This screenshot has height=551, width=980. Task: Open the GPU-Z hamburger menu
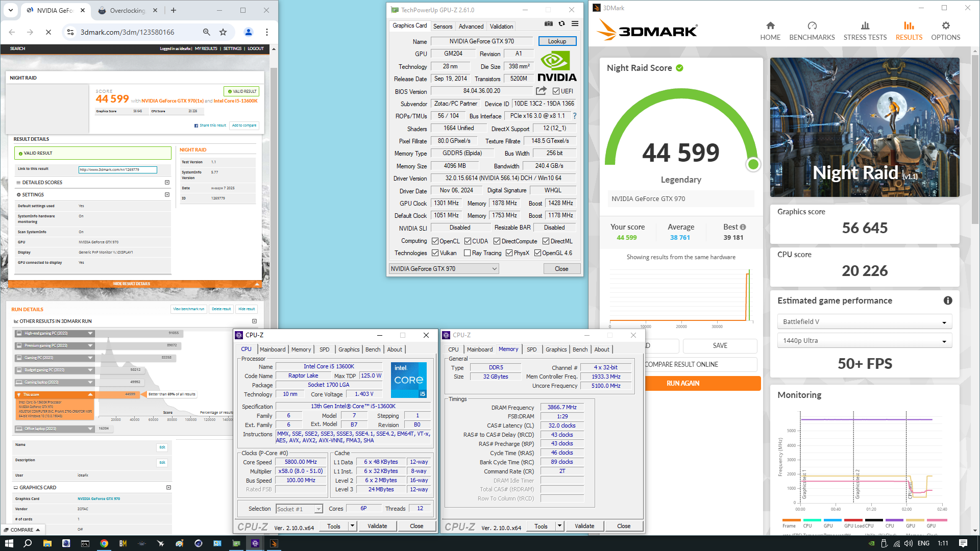click(575, 23)
